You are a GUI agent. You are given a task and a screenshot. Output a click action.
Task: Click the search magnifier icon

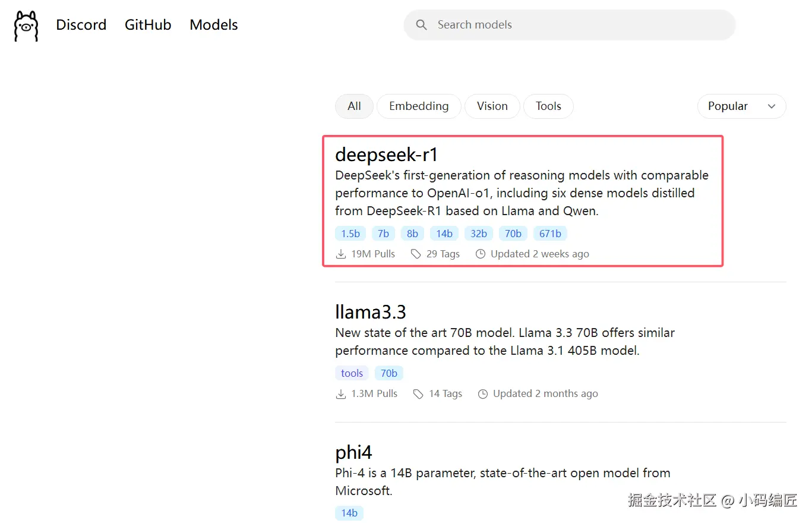(421, 25)
